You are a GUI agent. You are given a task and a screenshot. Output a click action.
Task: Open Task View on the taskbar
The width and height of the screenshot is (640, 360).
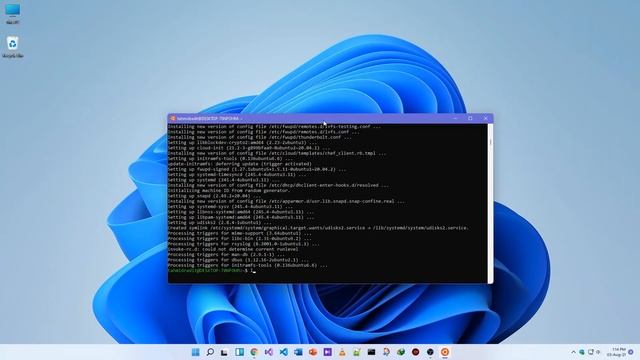point(224,352)
